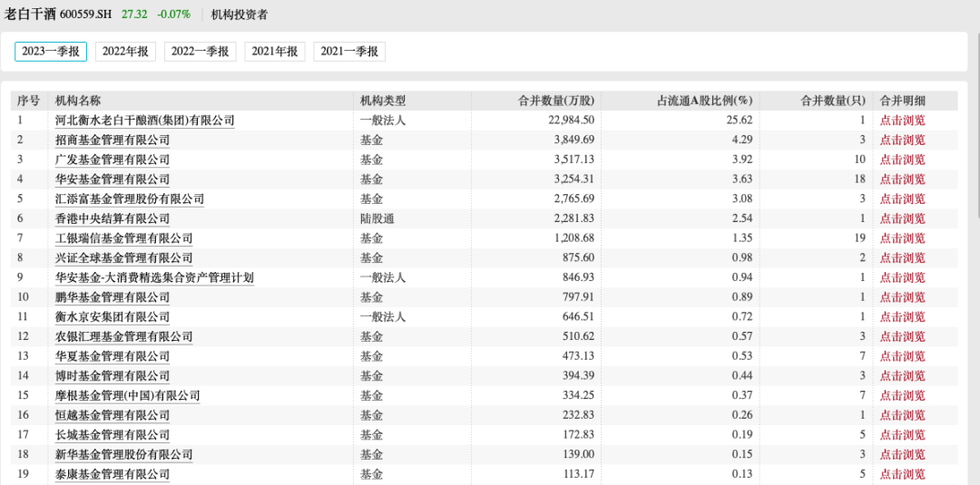Switch to 2021年报 tab
The image size is (980, 485).
pos(275,52)
